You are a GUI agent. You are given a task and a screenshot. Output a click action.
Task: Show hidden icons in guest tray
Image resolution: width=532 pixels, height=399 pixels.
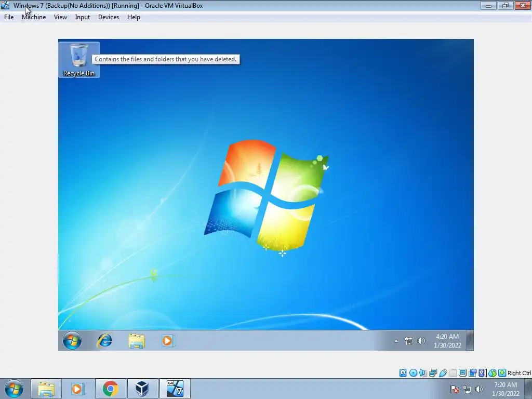point(396,341)
